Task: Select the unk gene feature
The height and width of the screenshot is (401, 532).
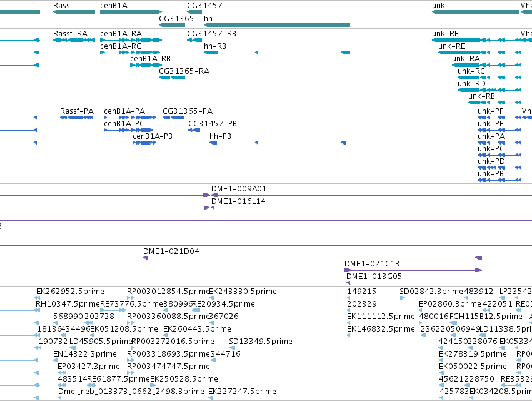Action: (476, 12)
